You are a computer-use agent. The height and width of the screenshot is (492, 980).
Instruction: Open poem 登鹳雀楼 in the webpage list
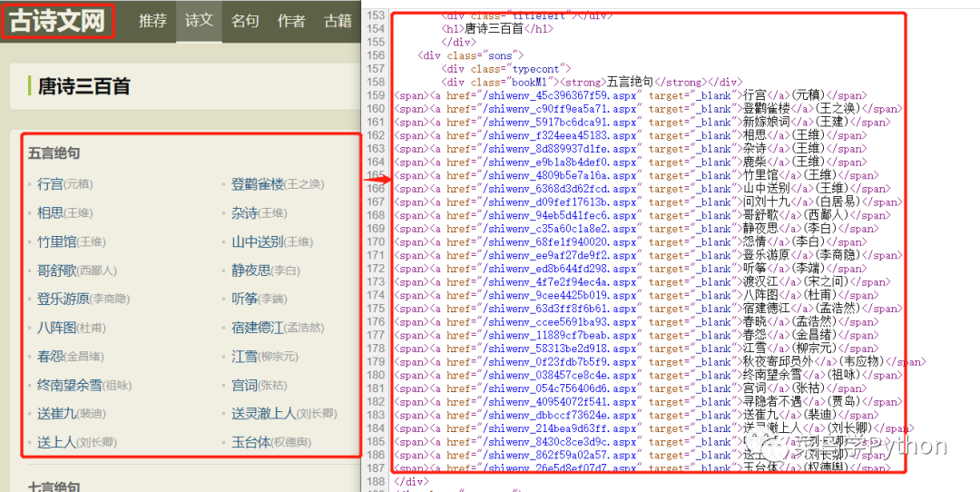(258, 184)
